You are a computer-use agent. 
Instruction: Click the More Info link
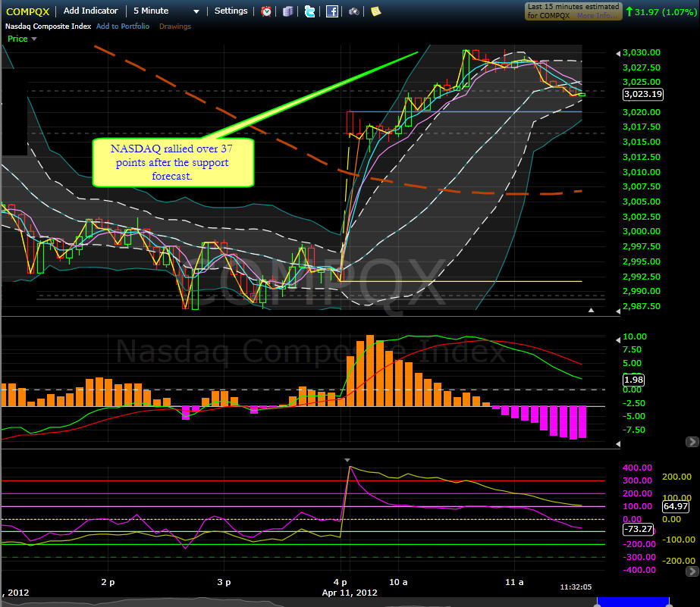pos(596,16)
